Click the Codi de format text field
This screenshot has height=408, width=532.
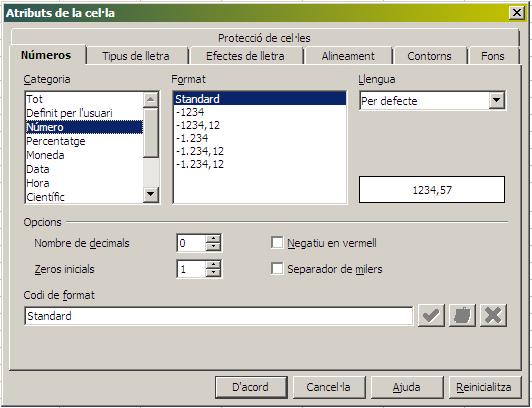[218, 316]
